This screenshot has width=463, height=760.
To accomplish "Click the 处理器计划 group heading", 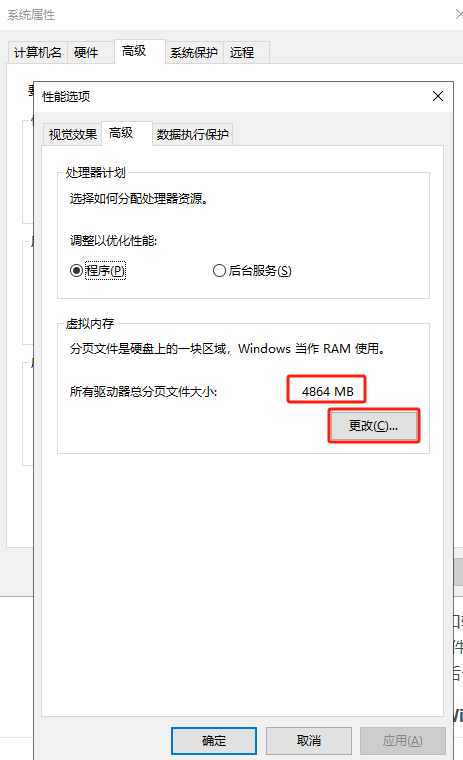I will [x=96, y=173].
